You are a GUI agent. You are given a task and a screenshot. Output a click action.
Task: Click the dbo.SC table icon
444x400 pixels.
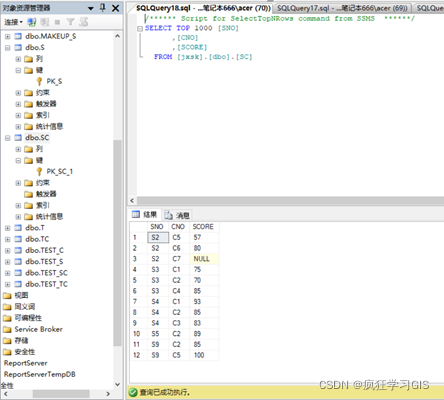point(18,138)
